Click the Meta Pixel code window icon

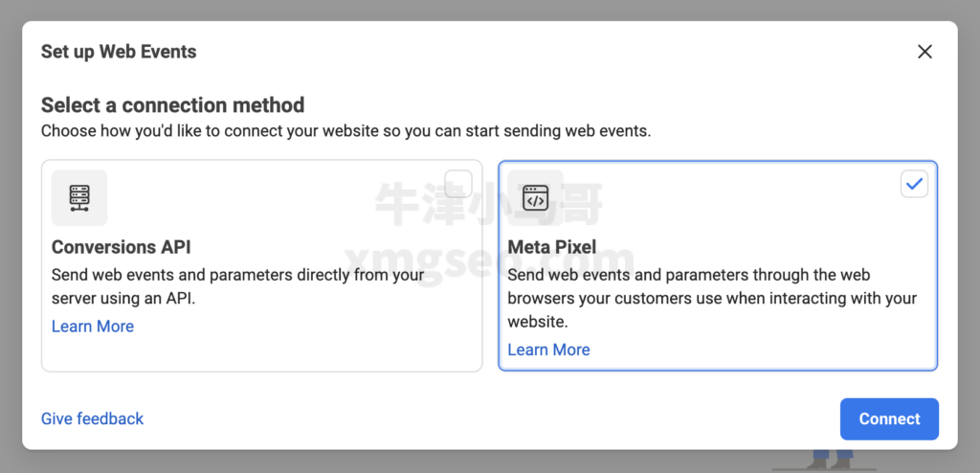click(x=536, y=197)
